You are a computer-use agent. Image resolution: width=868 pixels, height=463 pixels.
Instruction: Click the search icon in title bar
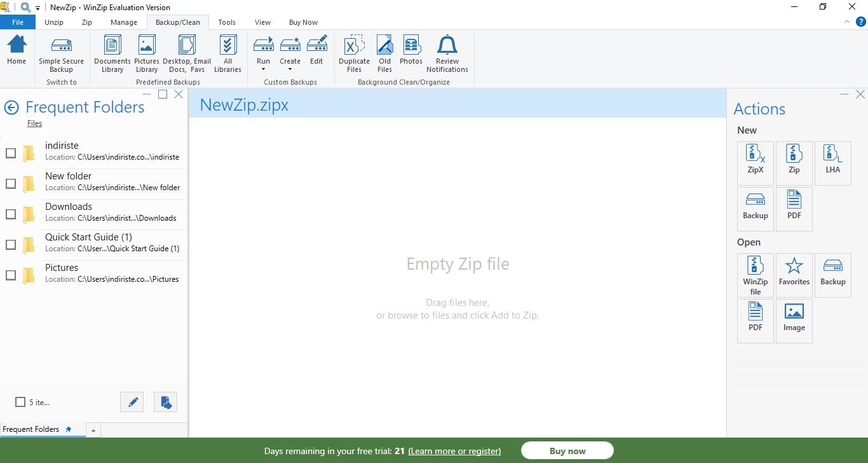[x=26, y=8]
